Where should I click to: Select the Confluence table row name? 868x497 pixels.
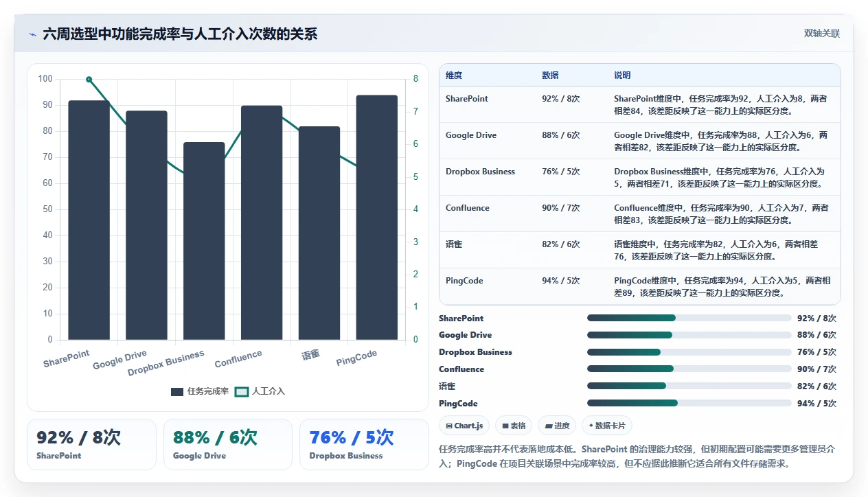[x=468, y=208]
